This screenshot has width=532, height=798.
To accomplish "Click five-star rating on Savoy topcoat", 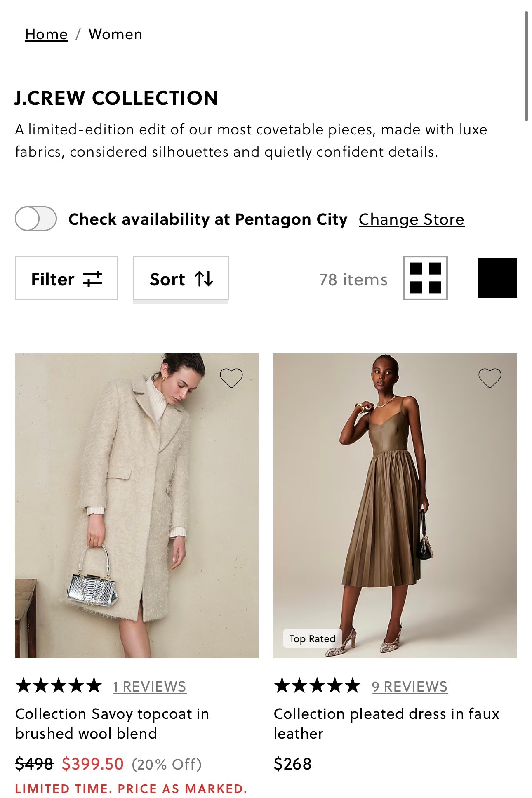I will pyautogui.click(x=59, y=685).
